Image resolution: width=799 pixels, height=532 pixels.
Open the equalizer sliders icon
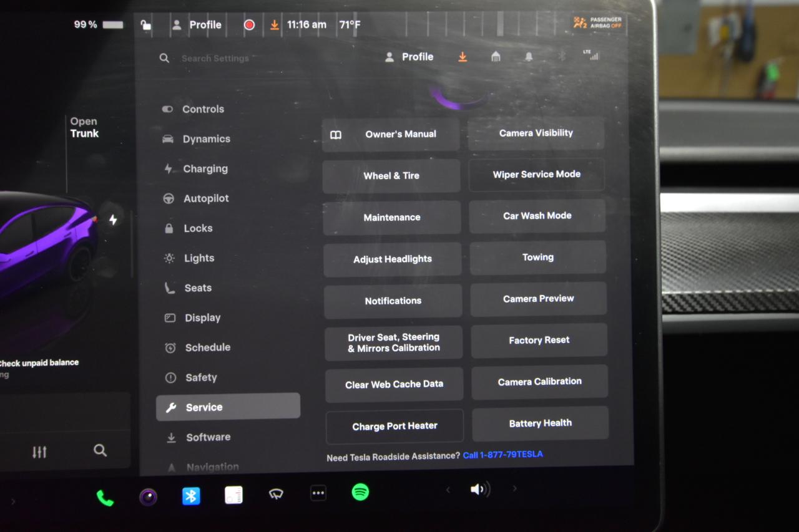click(39, 452)
